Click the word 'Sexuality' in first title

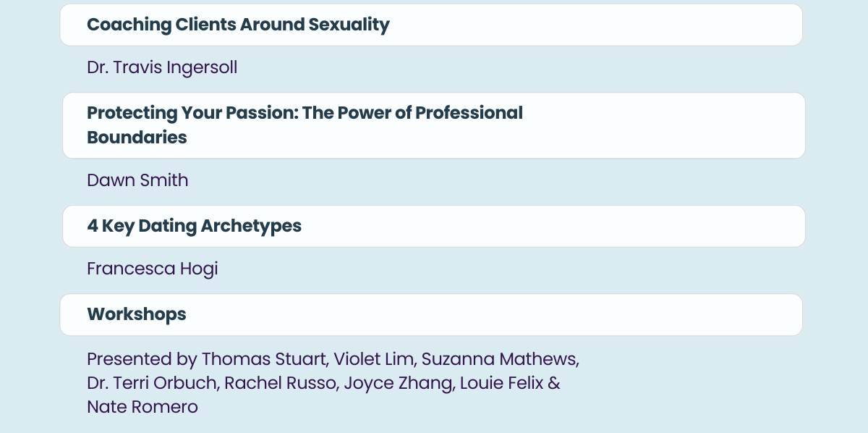(349, 25)
